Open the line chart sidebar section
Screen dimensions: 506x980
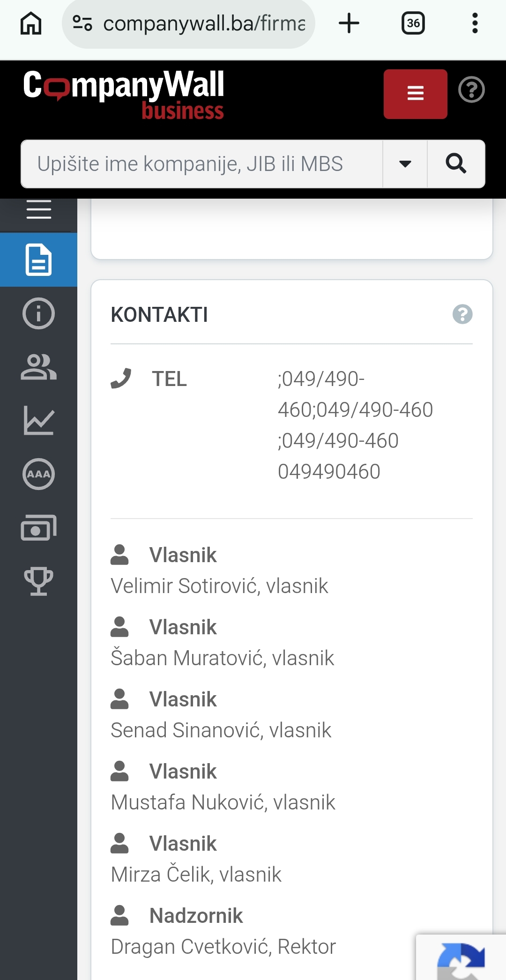[39, 420]
